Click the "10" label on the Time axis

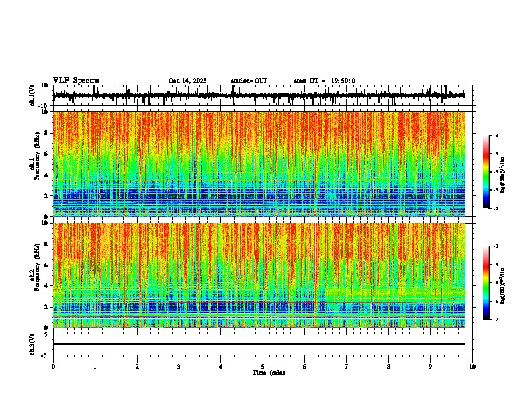[472, 367]
